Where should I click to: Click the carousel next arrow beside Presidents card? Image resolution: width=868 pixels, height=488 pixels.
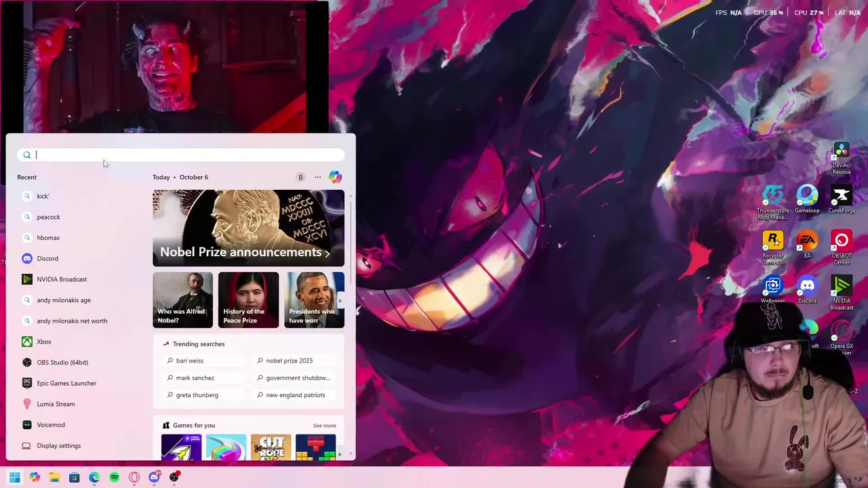[x=340, y=300]
